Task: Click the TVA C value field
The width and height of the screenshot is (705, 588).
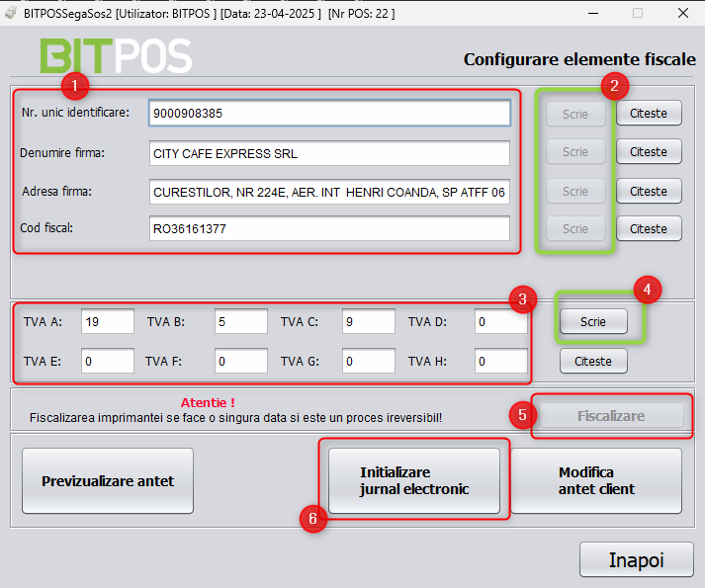Action: [x=369, y=321]
